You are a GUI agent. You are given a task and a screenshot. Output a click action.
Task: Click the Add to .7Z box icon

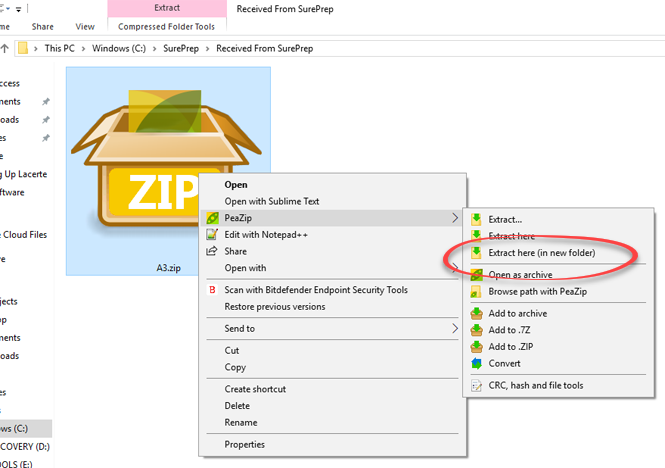[476, 330]
